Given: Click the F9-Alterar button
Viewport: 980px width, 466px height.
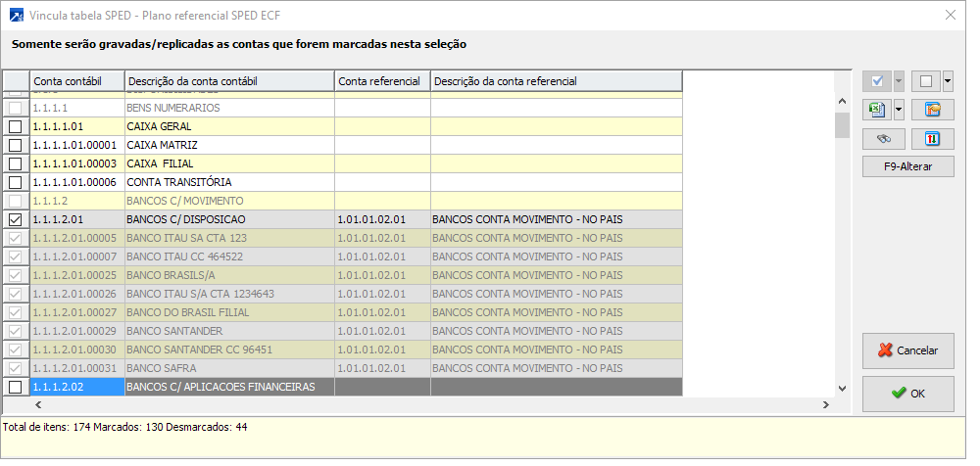Looking at the screenshot, I should point(908,166).
